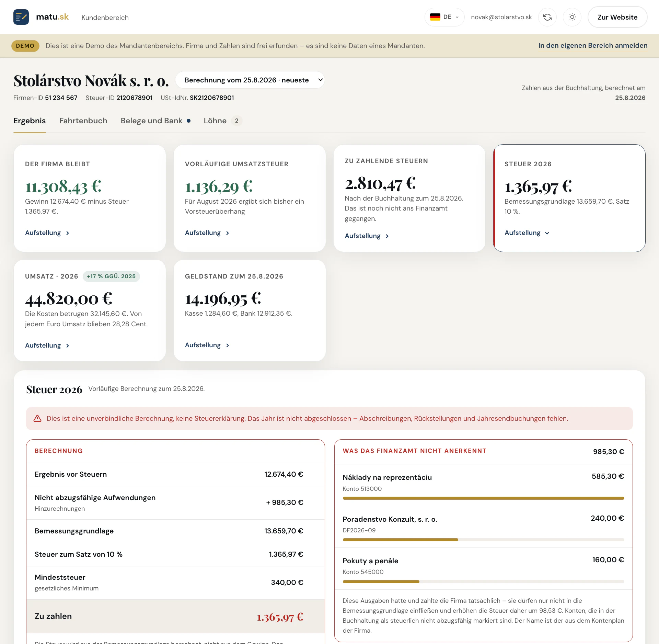Click the Steuer 2026 section heading
The image size is (659, 644).
pos(54,389)
